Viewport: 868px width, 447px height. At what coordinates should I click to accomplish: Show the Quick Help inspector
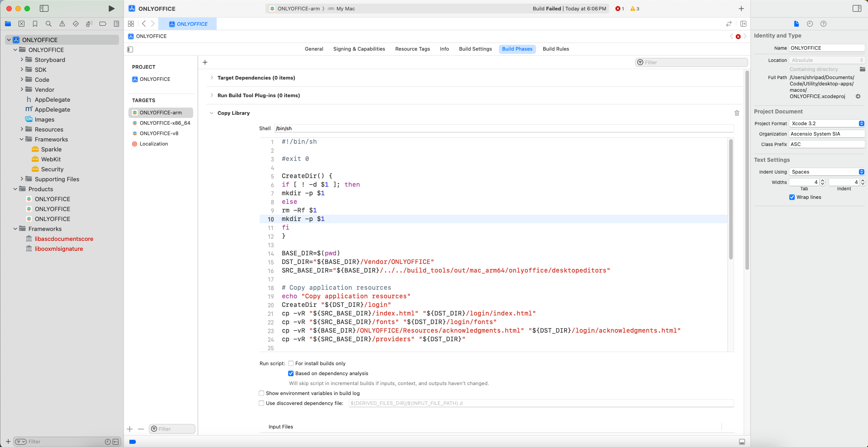pos(823,24)
